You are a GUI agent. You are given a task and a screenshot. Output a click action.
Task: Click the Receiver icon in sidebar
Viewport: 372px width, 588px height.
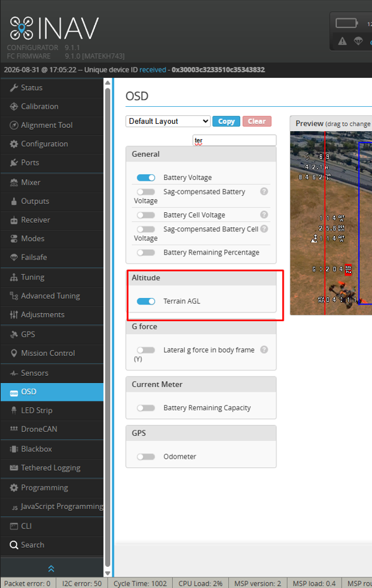click(14, 220)
